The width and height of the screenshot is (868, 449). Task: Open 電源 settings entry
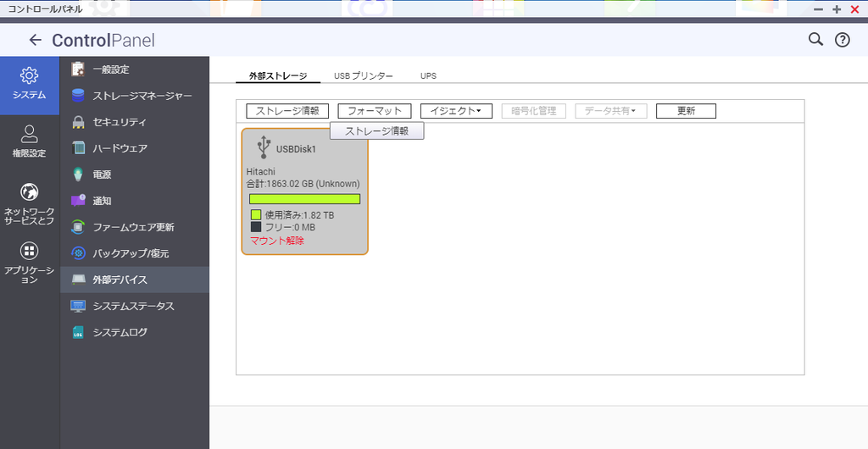[135, 175]
